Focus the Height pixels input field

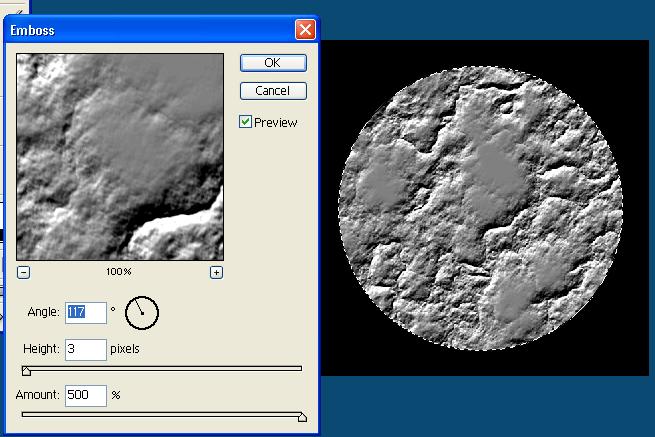point(86,349)
